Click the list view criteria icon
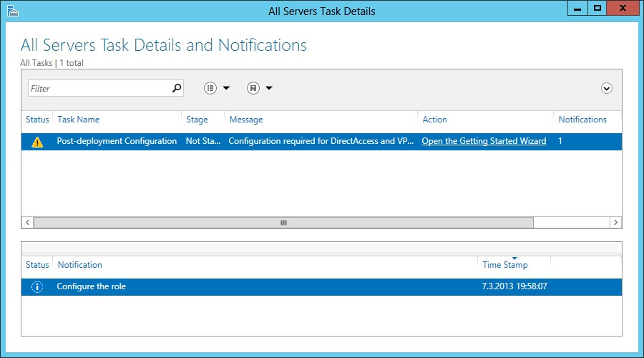Image resolution: width=644 pixels, height=358 pixels. coord(210,88)
